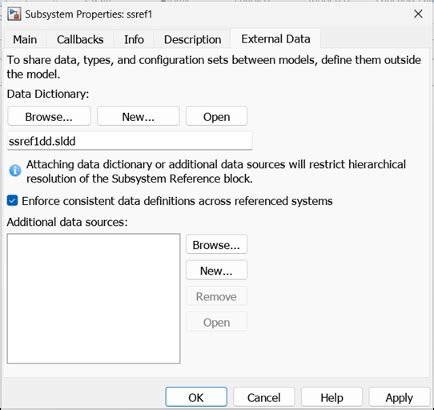Screen dimensions: 434x410
Task: Open the Help for this dialog
Action: (x=332, y=397)
